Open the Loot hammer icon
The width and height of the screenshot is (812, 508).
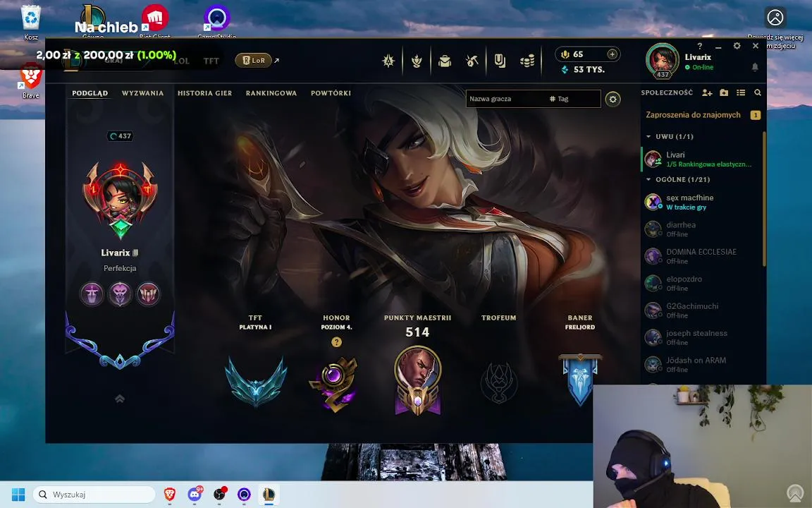click(472, 61)
